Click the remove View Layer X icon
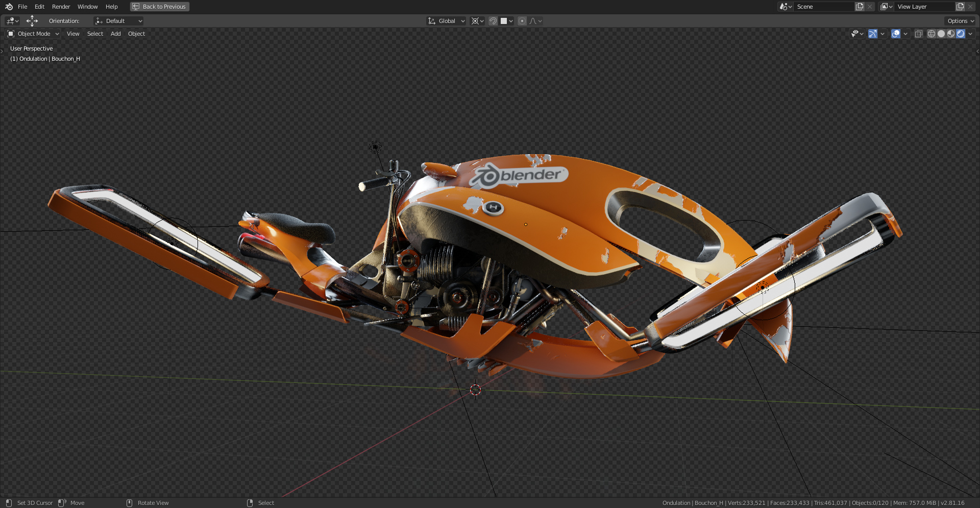The image size is (980, 508). coord(970,7)
